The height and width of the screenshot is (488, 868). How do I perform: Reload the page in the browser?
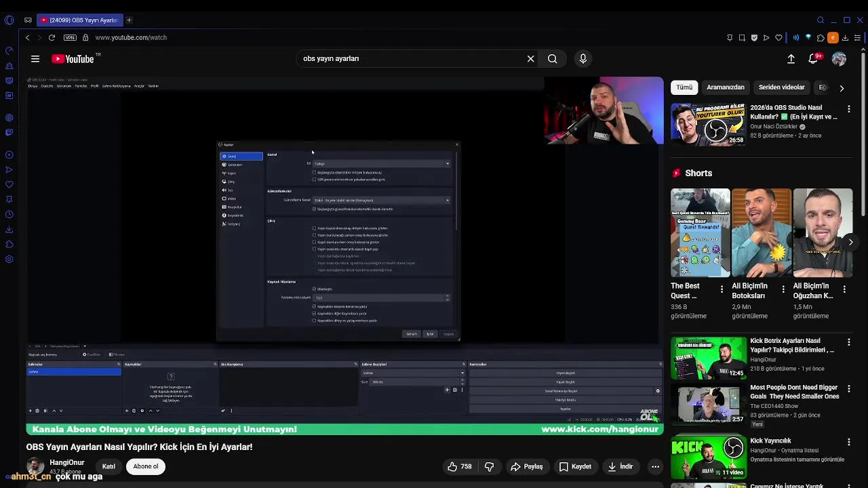[52, 38]
